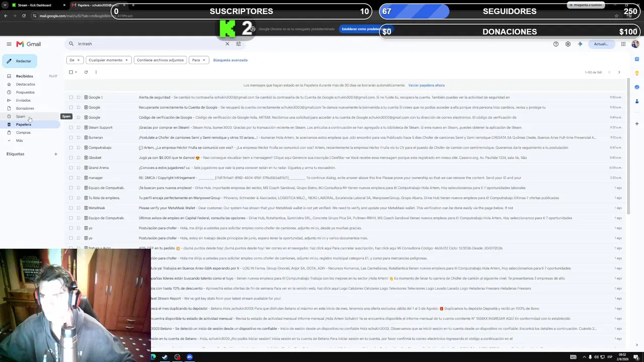Open the more options three-dot menu
The height and width of the screenshot is (362, 644).
96,72
